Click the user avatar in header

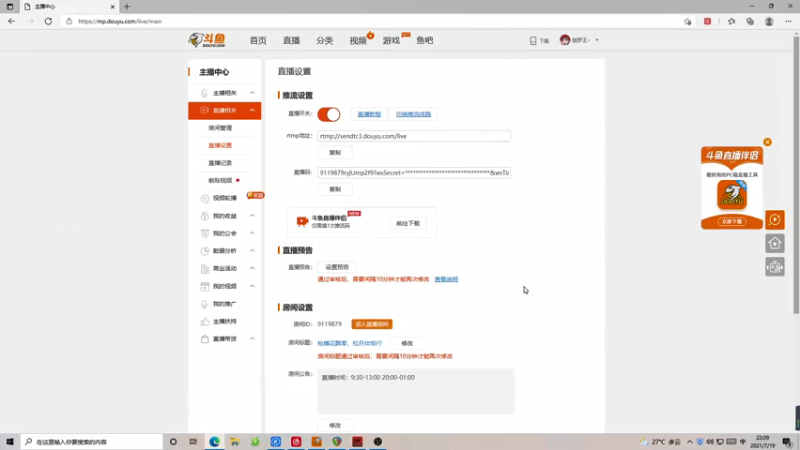(x=565, y=40)
